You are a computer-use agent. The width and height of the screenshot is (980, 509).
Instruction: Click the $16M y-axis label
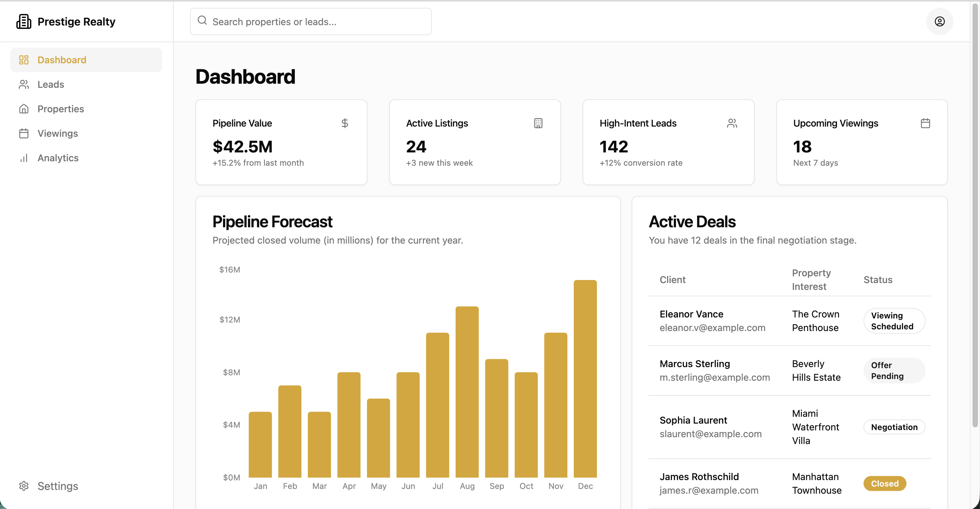(x=230, y=269)
